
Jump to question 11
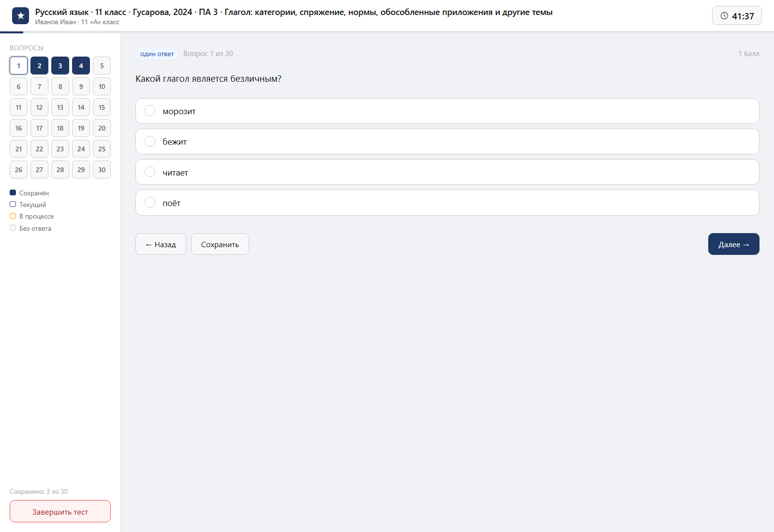[18, 107]
